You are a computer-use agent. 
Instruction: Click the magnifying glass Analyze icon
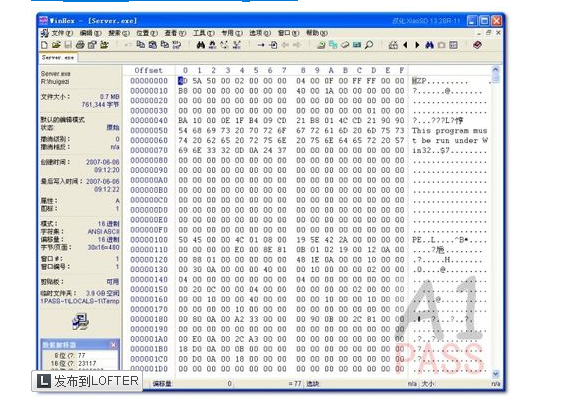369,45
